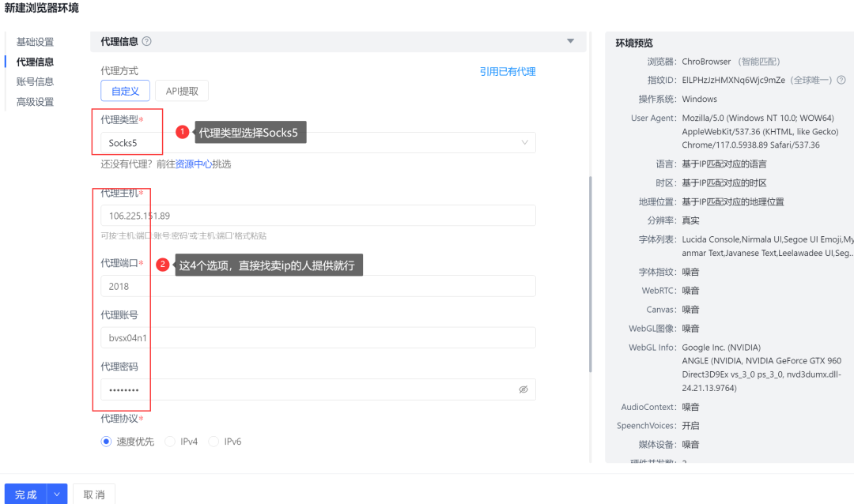Select the 速度优先 proxy protocol option

coord(106,441)
